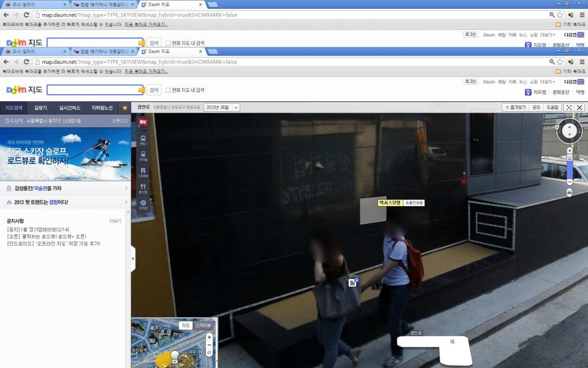Zoom in the roadview with the plus button
588x368 pixels.
pos(569,151)
